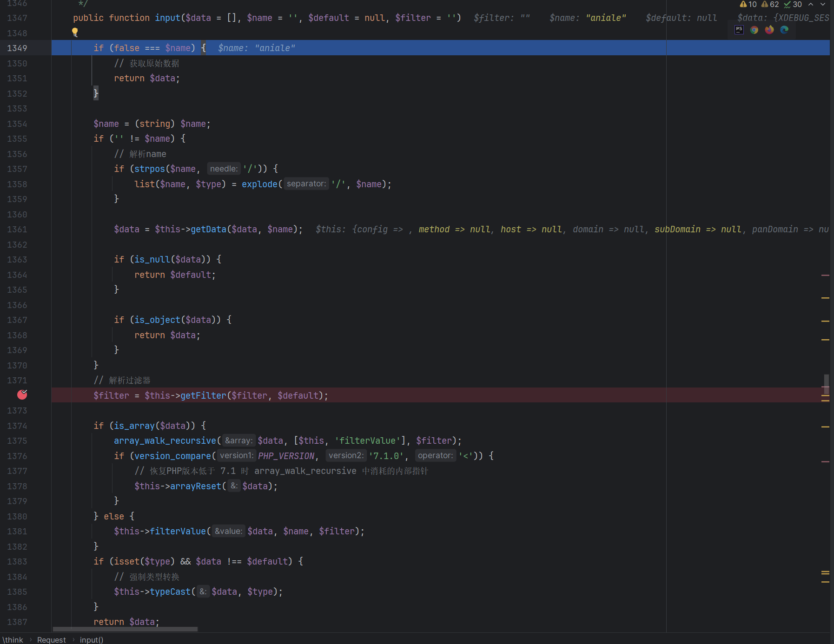
Task: Click the version_compare function call
Action: (172, 456)
